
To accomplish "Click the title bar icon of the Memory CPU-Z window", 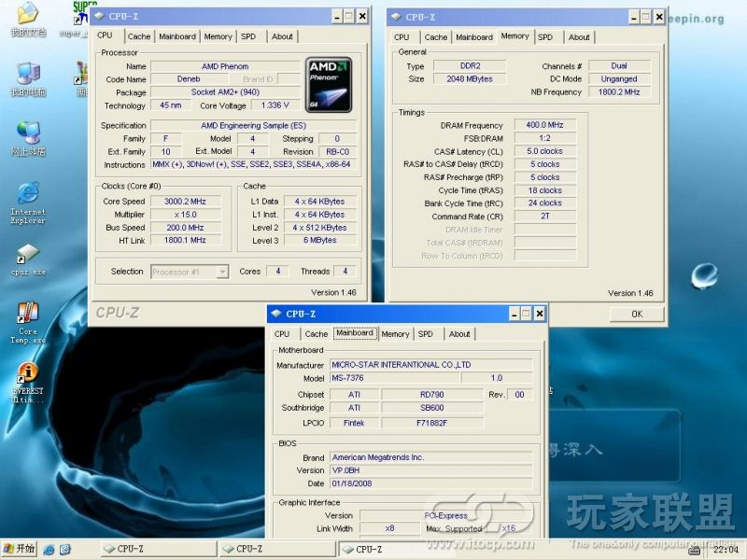I will pyautogui.click(x=396, y=17).
